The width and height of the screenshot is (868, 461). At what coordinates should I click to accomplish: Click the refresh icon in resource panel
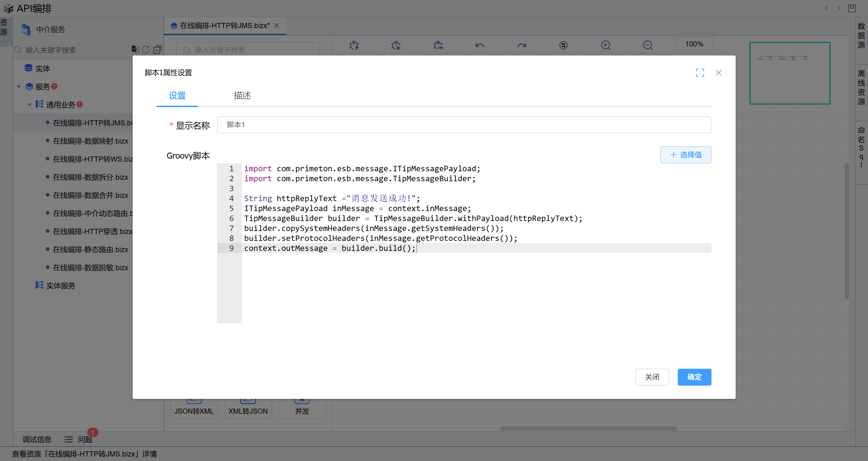146,50
